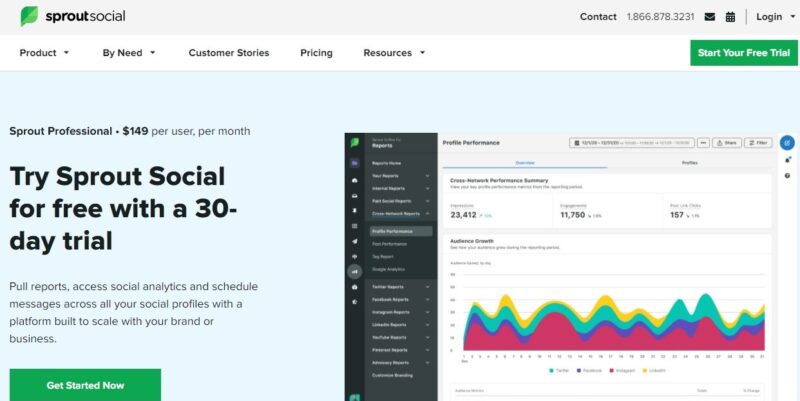This screenshot has width=800, height=401.
Task: Click the envelope email icon in header
Action: pos(709,17)
